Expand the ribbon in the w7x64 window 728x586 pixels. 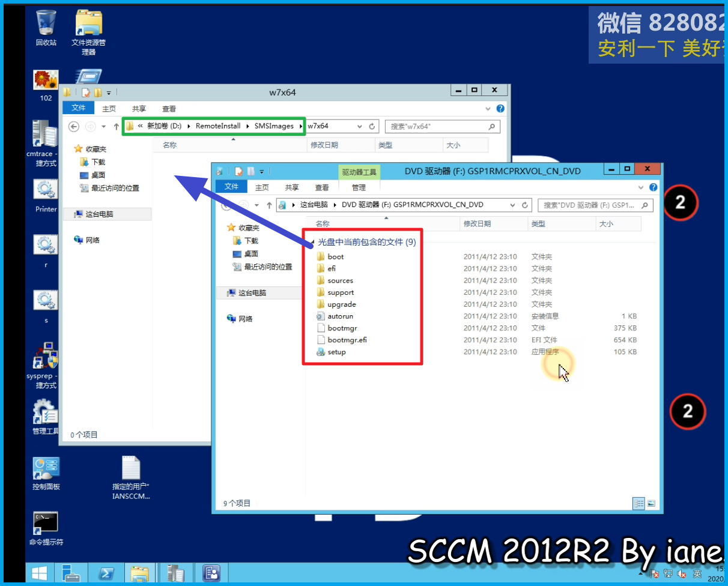[489, 109]
